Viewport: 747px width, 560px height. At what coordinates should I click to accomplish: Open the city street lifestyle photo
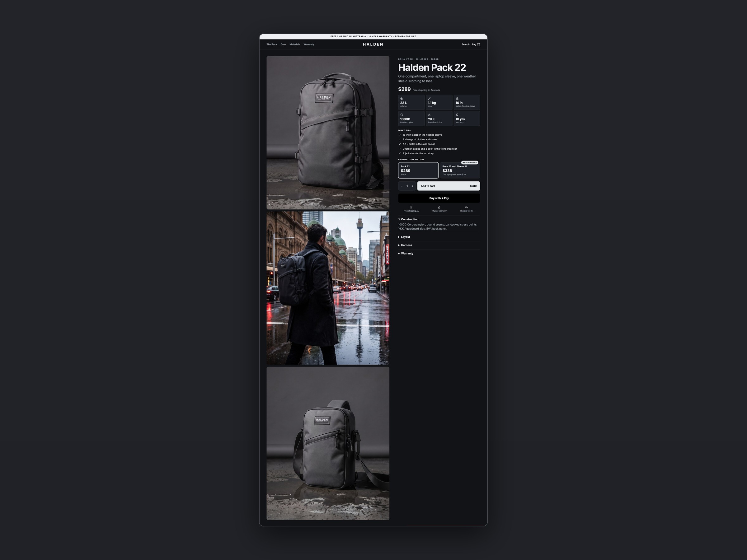pyautogui.click(x=328, y=288)
